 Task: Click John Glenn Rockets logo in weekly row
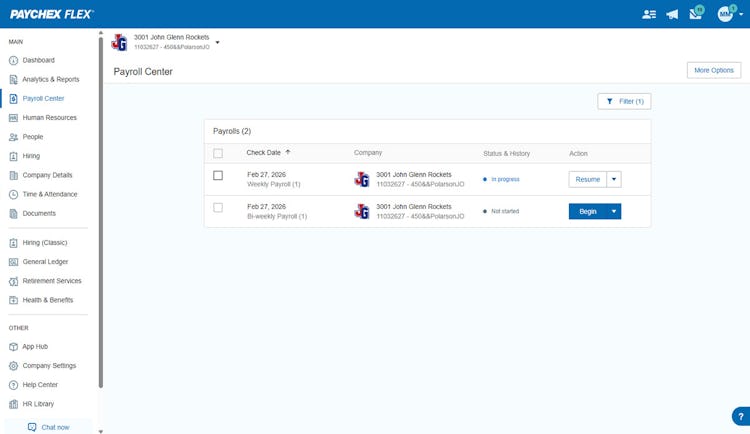362,179
